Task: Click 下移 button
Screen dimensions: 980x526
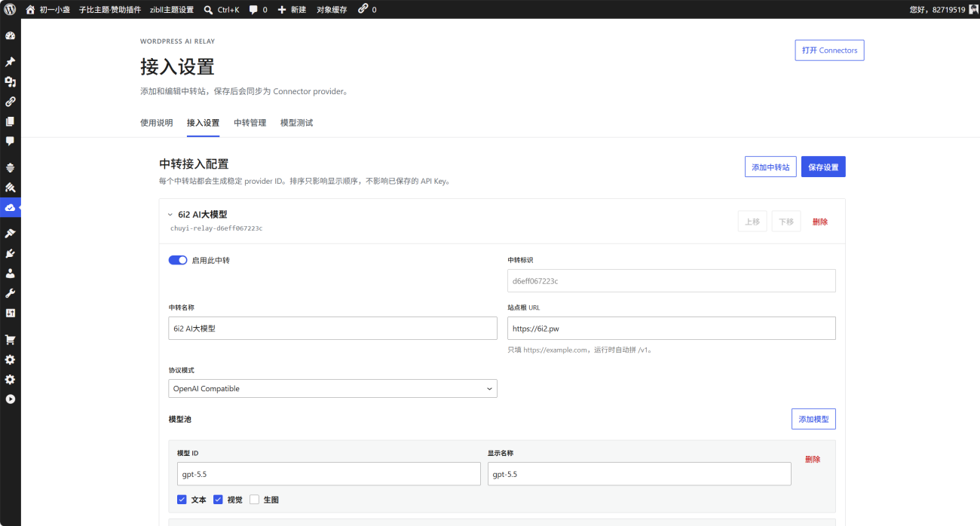Action: (x=786, y=222)
